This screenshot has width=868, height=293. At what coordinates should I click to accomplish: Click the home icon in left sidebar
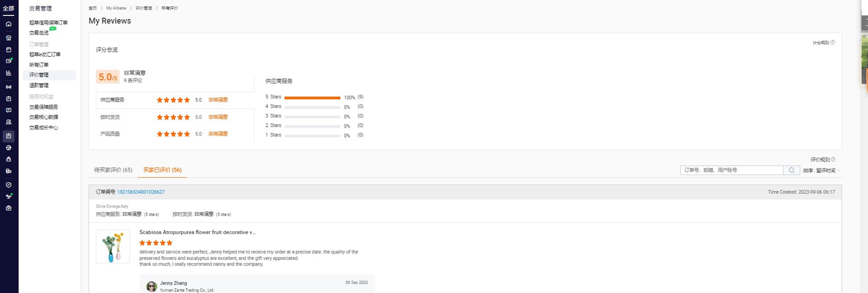pyautogui.click(x=9, y=24)
